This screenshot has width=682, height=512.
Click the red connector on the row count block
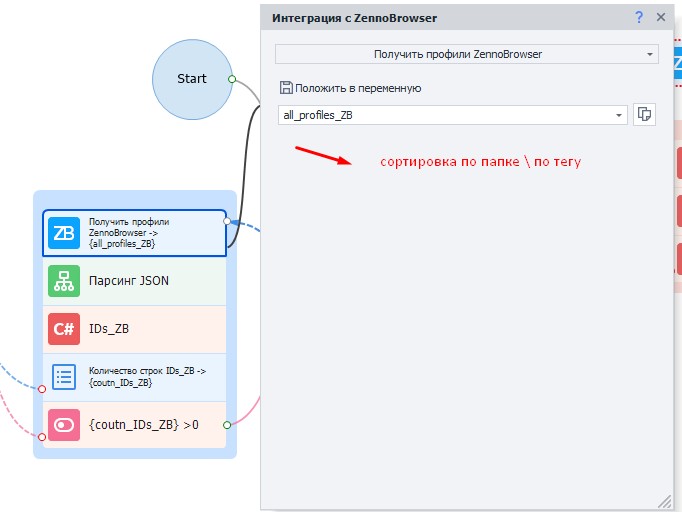[x=42, y=389]
